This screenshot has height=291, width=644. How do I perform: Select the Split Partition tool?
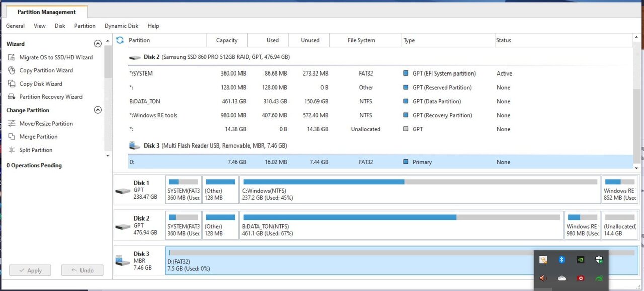pos(36,150)
